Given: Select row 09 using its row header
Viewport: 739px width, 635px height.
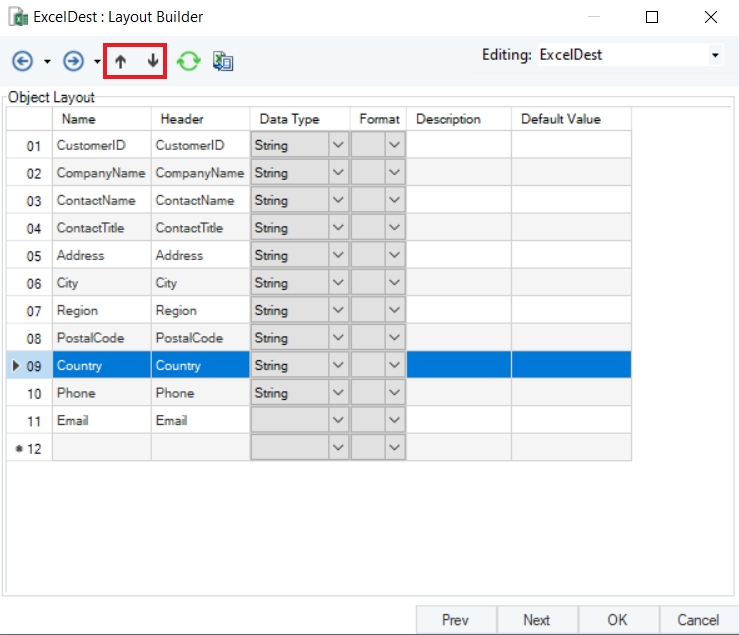Looking at the screenshot, I should [29, 366].
